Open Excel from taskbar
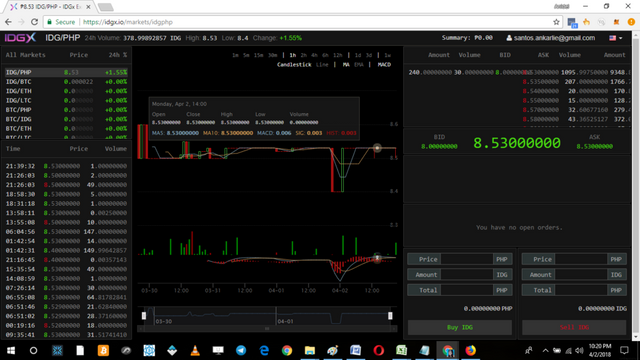The image size is (640, 360). 402,351
